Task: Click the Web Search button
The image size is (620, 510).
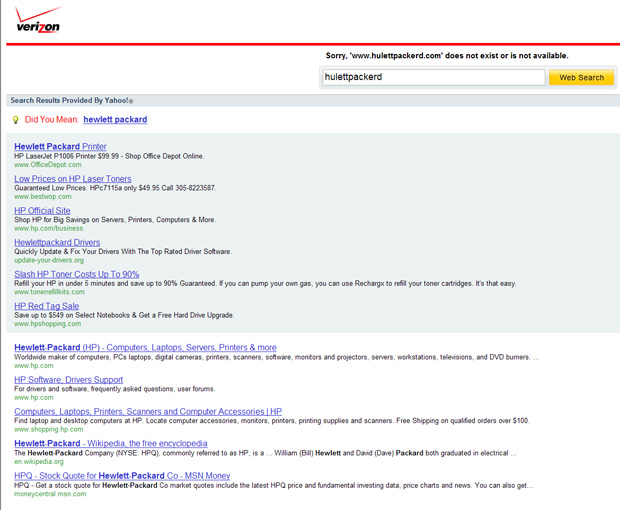Action: pyautogui.click(x=581, y=77)
